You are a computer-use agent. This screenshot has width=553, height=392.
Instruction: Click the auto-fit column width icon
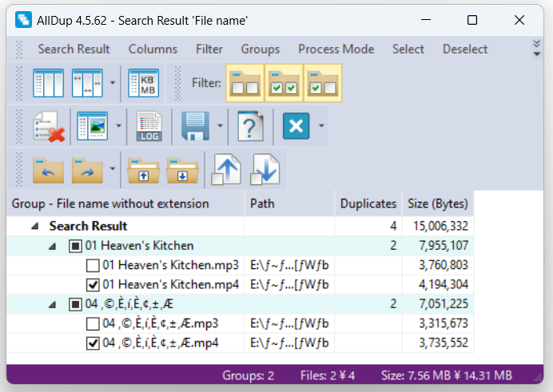coord(87,83)
